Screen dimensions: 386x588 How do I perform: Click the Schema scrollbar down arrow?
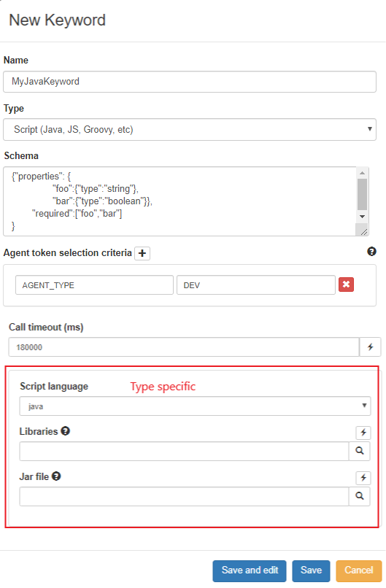[362, 217]
